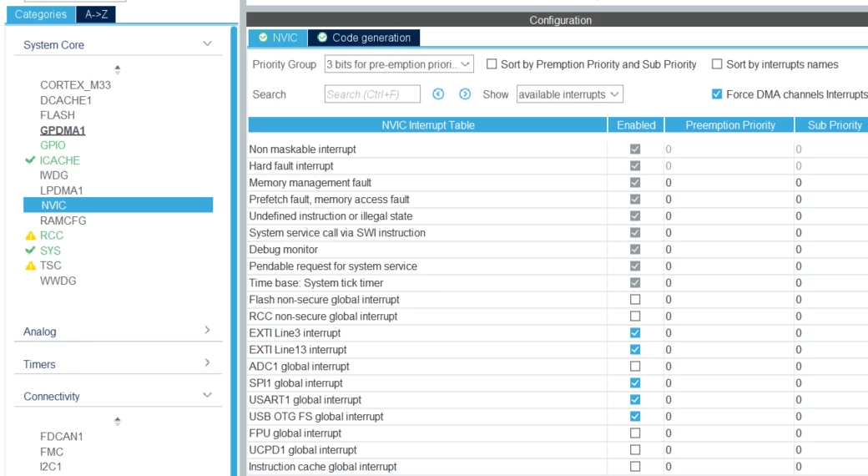Select DCACHE1 in System Core
The image size is (868, 476).
click(66, 100)
